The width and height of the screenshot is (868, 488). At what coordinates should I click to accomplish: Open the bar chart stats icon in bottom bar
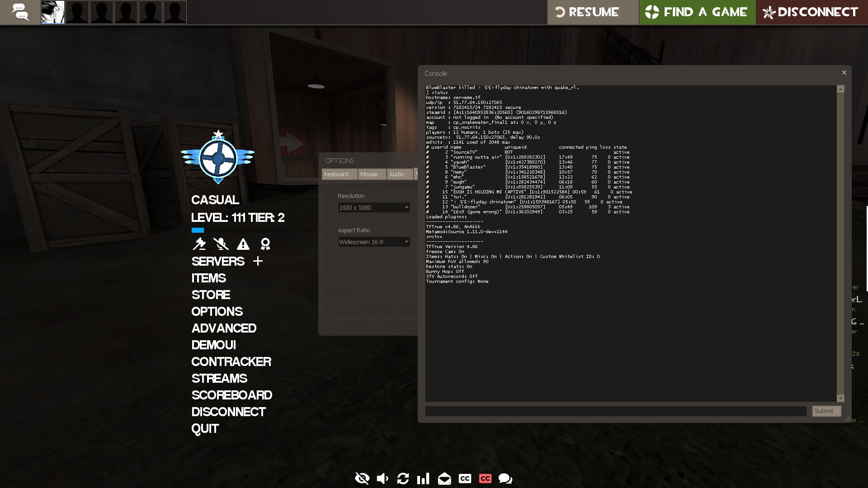[423, 478]
